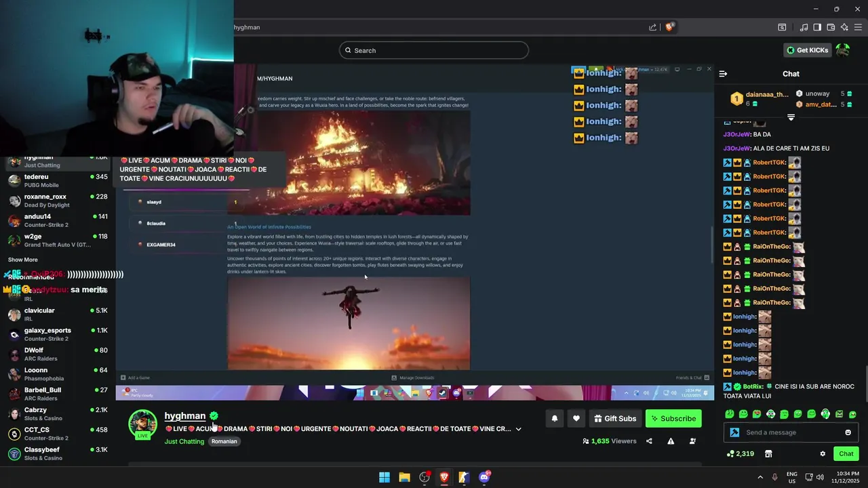The image size is (868, 488).
Task: Open the Just Chatting category link
Action: tap(184, 441)
